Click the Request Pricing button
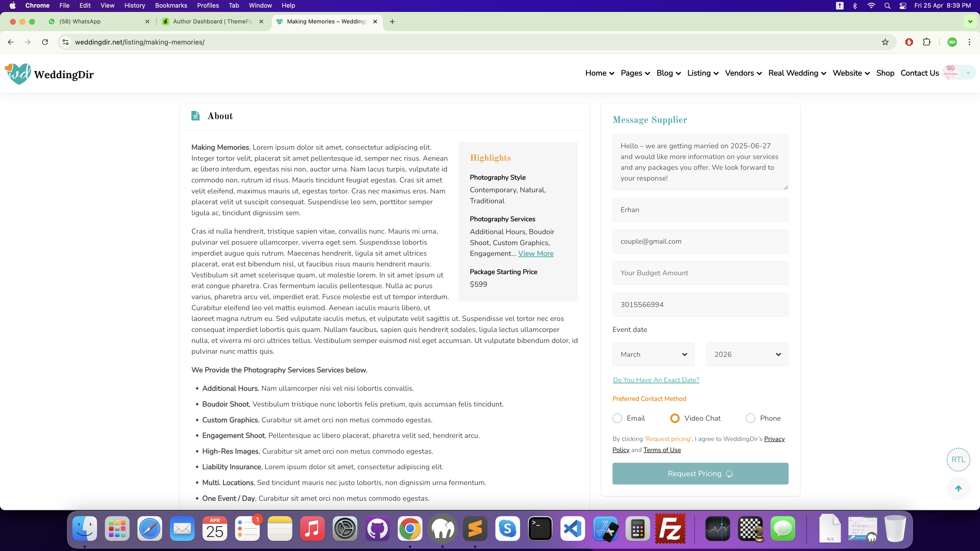 coord(700,474)
